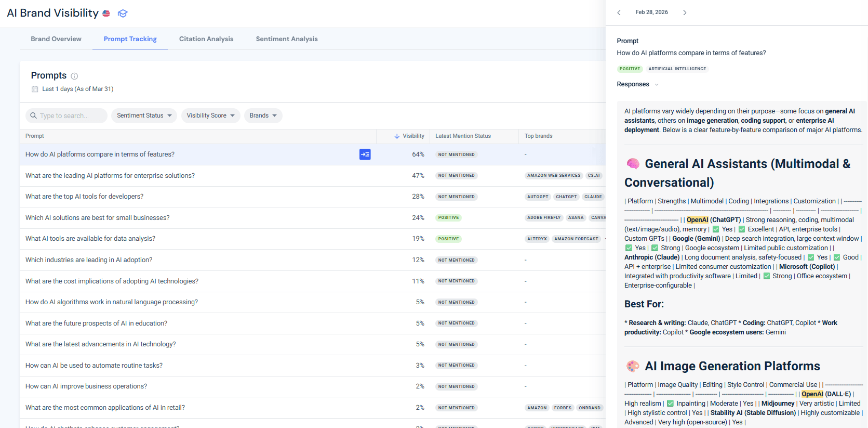Click the ChatGPT brand tag

point(566,197)
